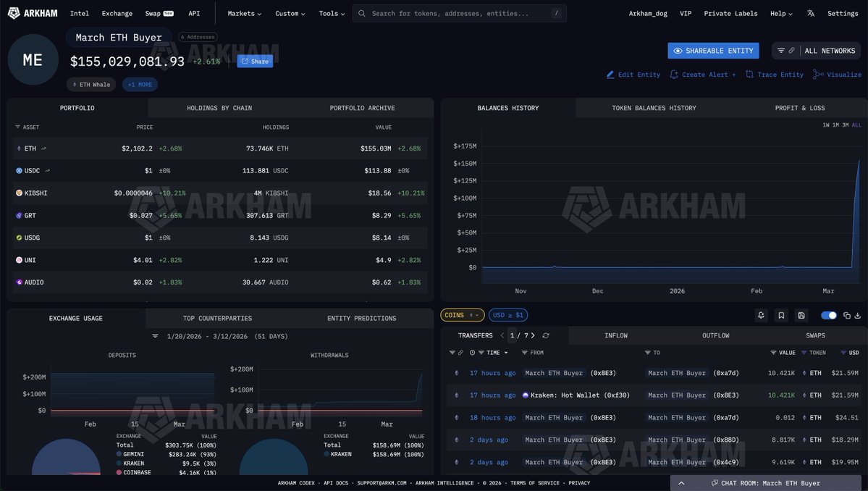Open the Help dropdown menu
868x491 pixels.
[781, 13]
